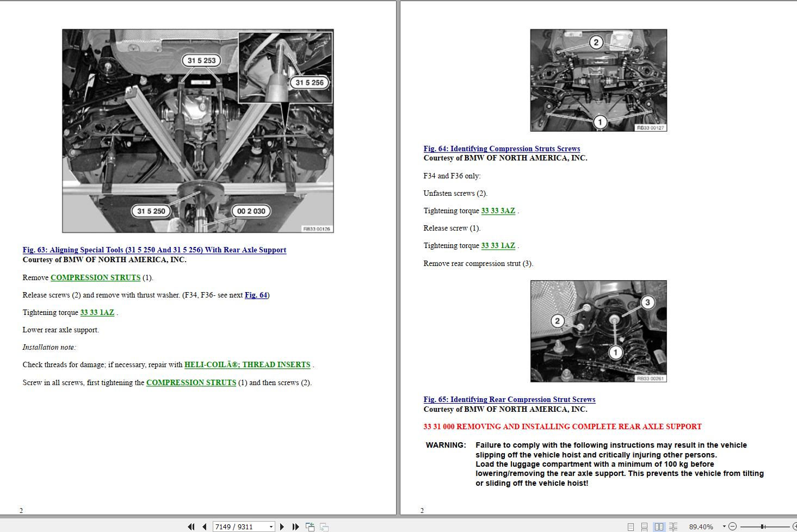Click the 31 5 256 tool label in Fig. 63

[310, 83]
